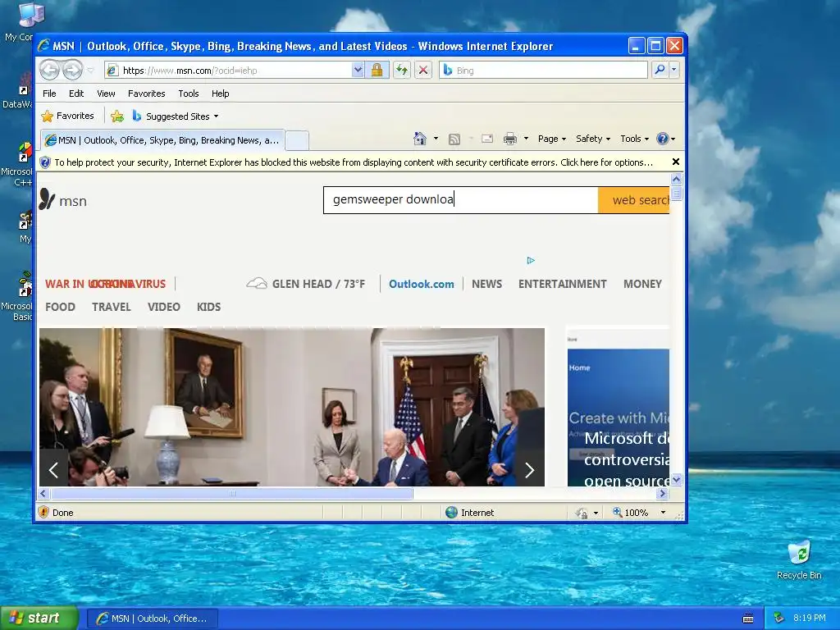Run search with the magnifier icon
Viewport: 840px width, 630px height.
point(660,70)
